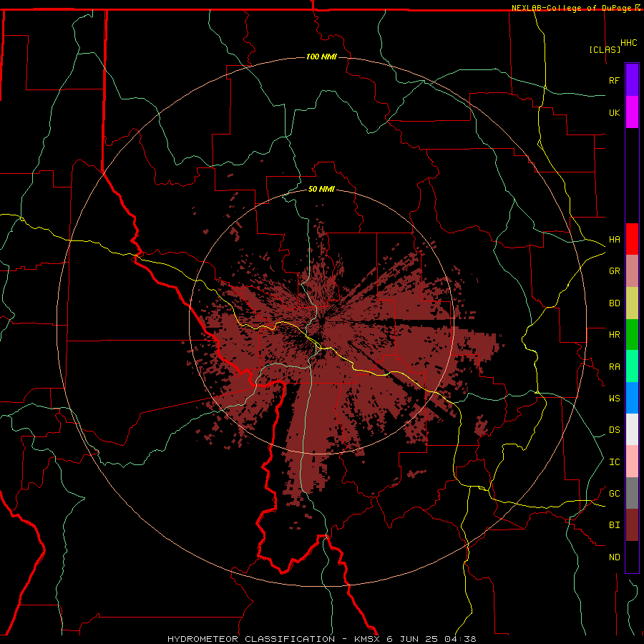The image size is (644, 644).
Task: Click the RF legend label
Action: click(614, 80)
